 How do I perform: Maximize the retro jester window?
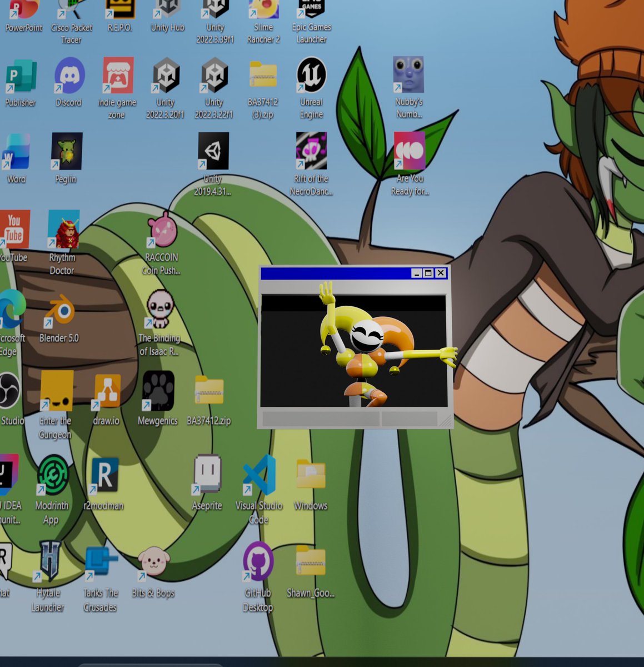428,273
